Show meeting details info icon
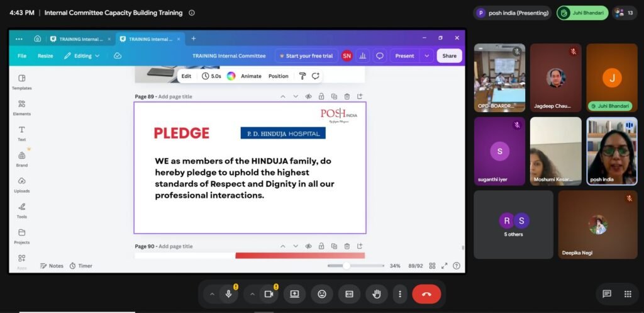Image resolution: width=644 pixels, height=313 pixels. [191, 13]
